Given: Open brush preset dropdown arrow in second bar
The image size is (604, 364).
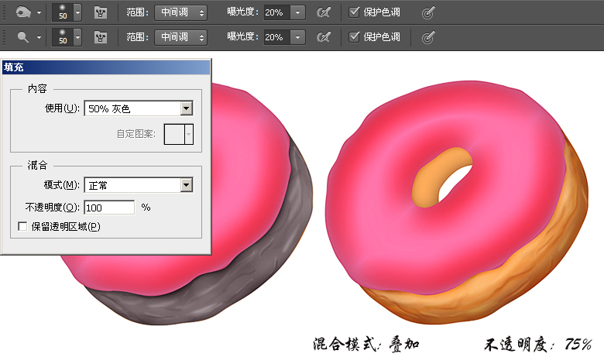Looking at the screenshot, I should click(x=77, y=37).
